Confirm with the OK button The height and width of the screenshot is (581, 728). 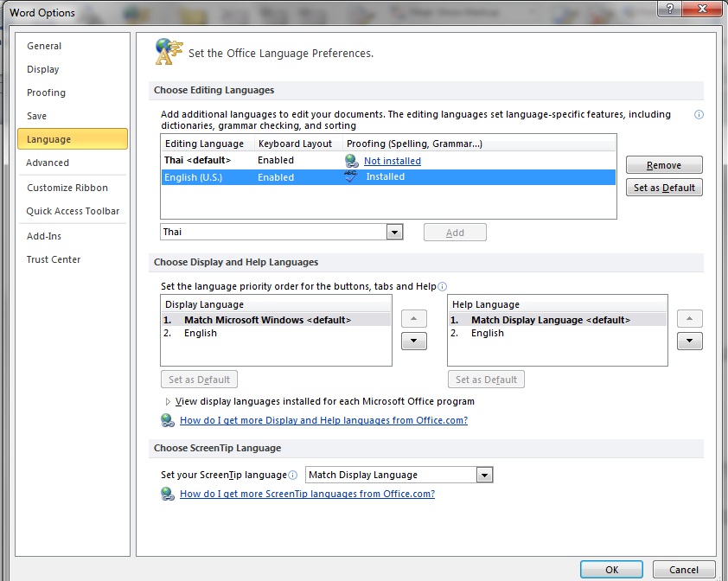coord(611,570)
